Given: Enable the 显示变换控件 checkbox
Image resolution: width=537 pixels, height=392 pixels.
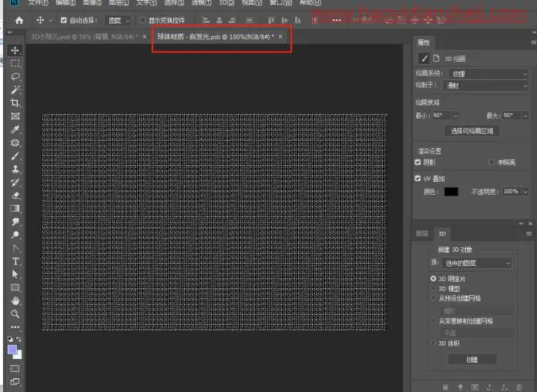Looking at the screenshot, I should pos(143,20).
